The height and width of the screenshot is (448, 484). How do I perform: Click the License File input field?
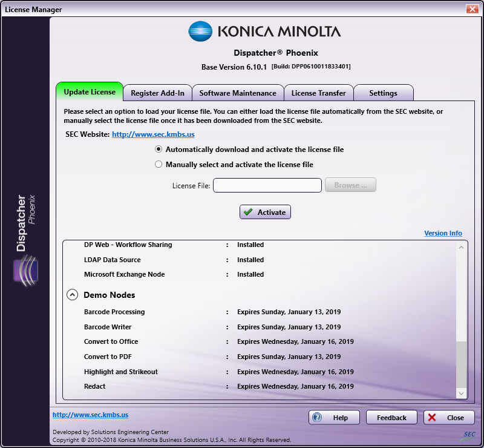(x=267, y=185)
